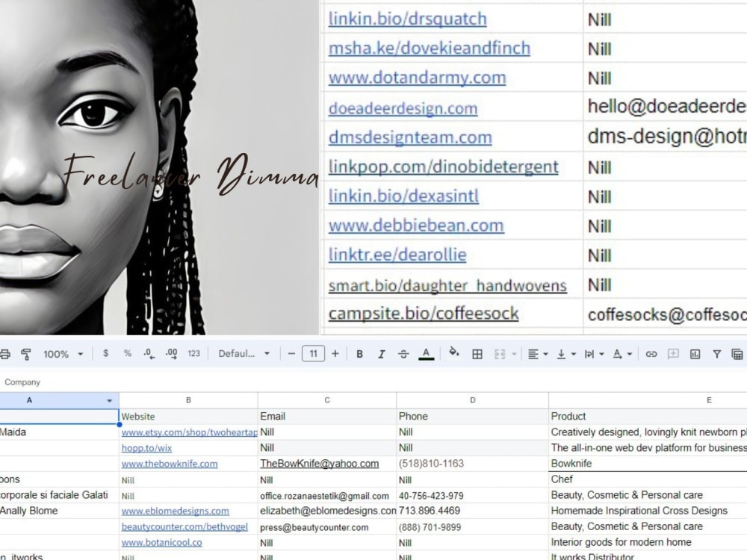This screenshot has width=747, height=560.
Task: Format as percent icon
Action: (x=127, y=353)
